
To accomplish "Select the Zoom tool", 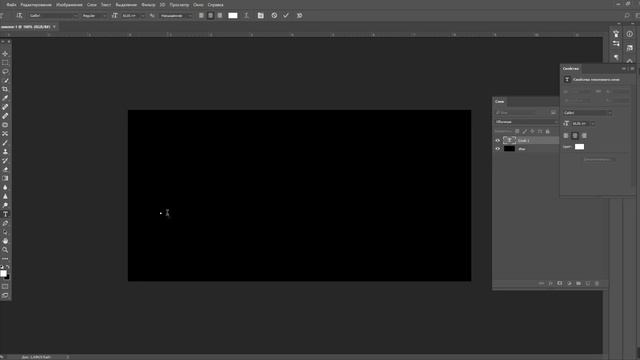I will pos(5,250).
